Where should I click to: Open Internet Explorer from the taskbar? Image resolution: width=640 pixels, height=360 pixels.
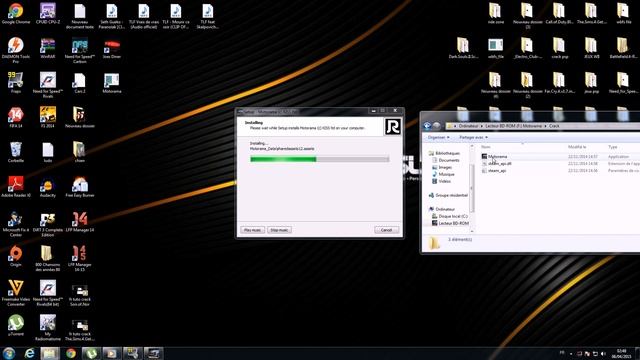29,353
